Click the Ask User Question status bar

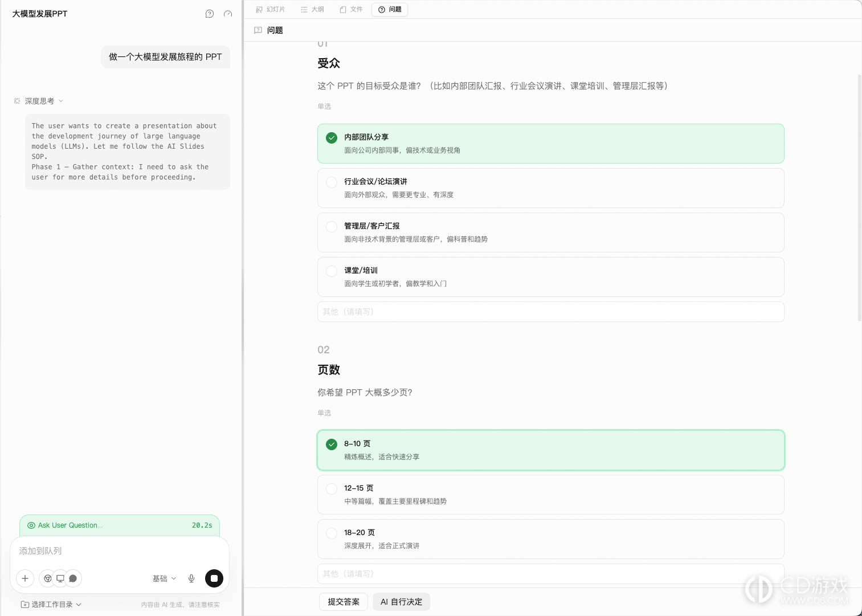120,525
